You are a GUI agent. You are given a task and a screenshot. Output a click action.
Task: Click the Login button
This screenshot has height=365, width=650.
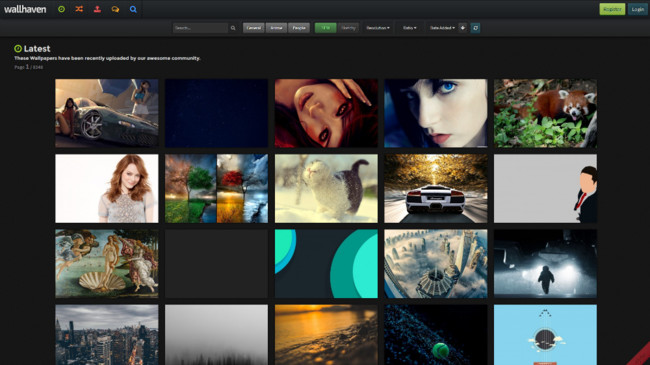point(638,9)
